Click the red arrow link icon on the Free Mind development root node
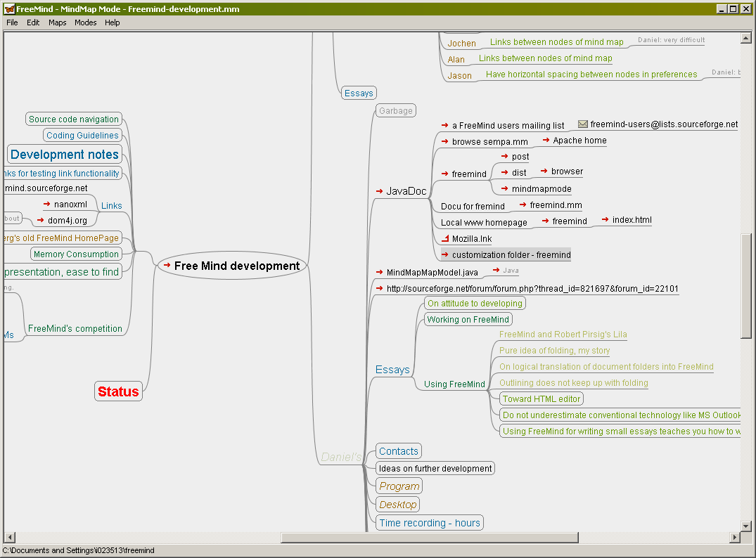Image resolution: width=756 pixels, height=558 pixels. (x=167, y=265)
